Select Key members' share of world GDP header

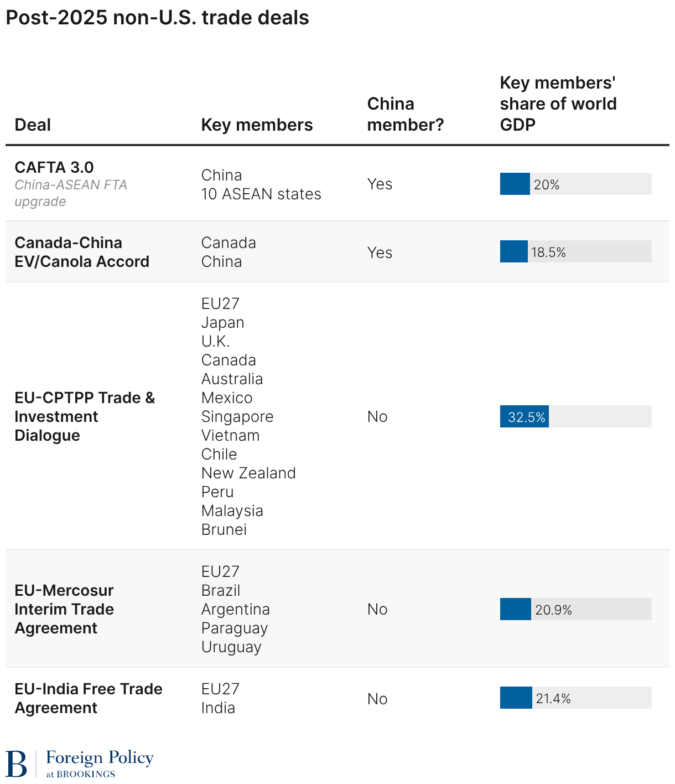click(x=558, y=104)
